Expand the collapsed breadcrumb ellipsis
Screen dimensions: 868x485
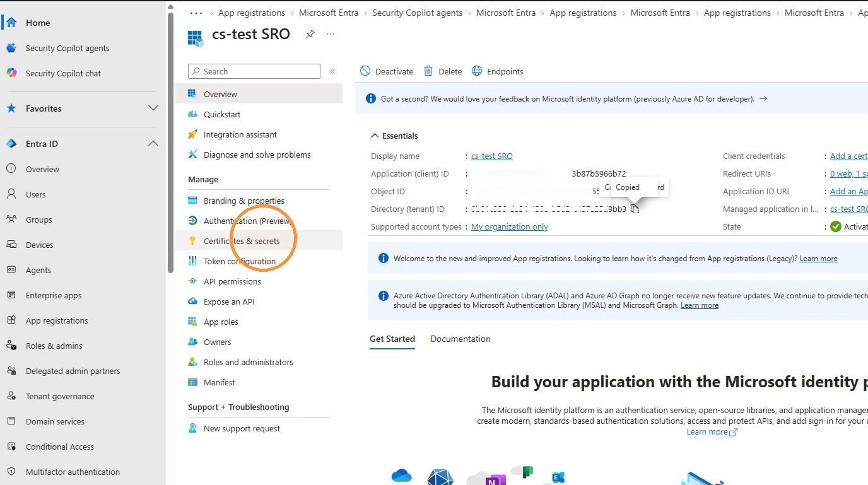(196, 13)
